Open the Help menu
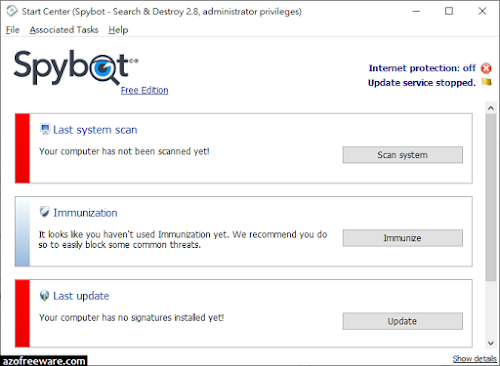 coord(118,30)
